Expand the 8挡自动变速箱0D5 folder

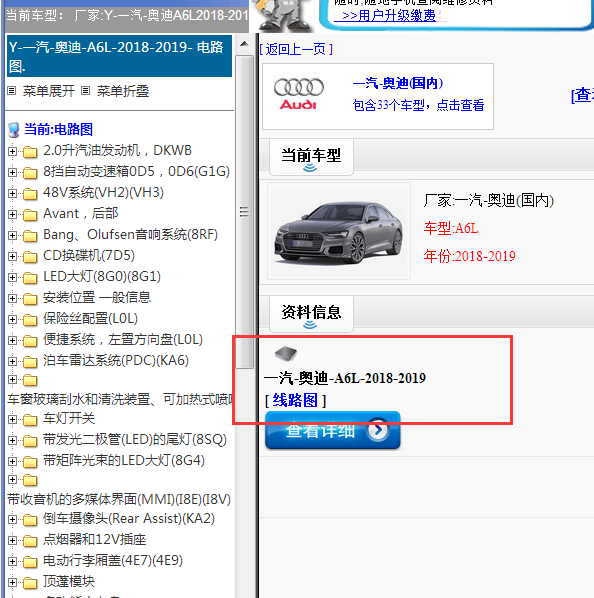(x=12, y=172)
